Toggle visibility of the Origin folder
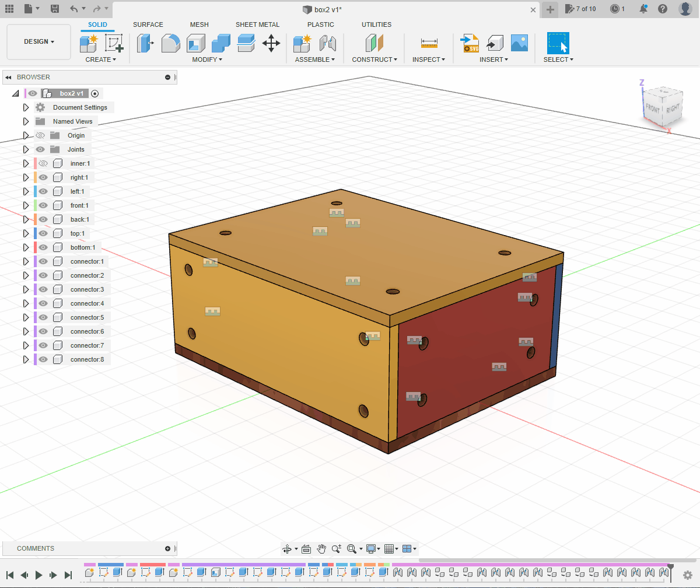The height and width of the screenshot is (588, 700). tap(40, 135)
